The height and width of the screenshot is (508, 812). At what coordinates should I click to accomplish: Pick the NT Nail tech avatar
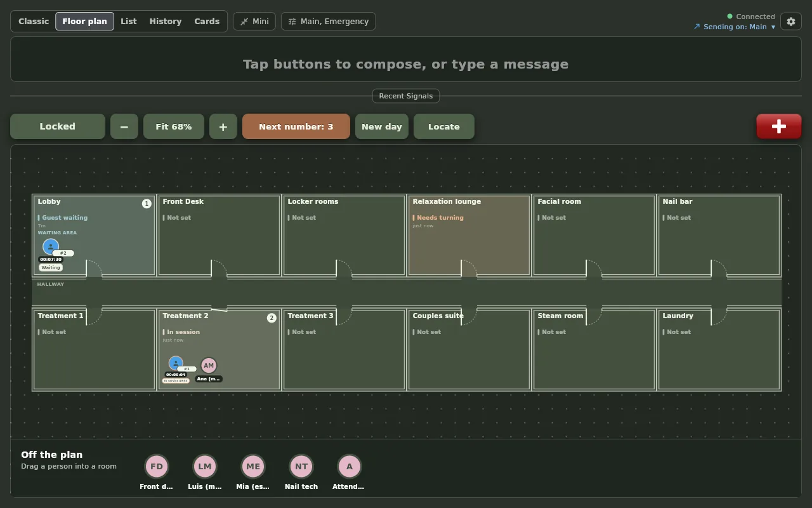coord(301,467)
